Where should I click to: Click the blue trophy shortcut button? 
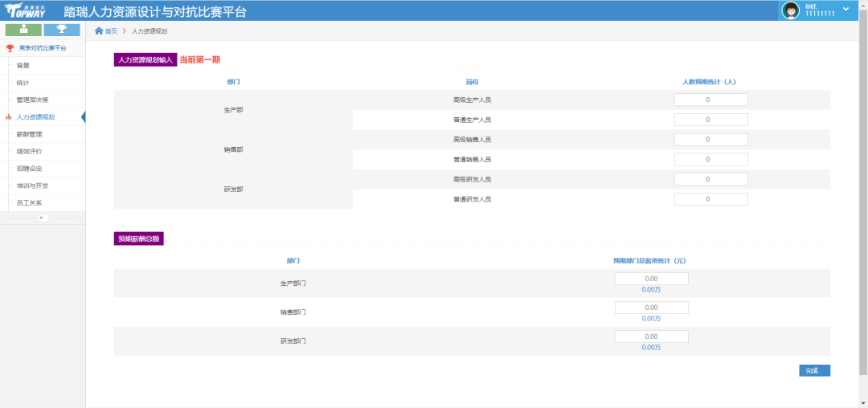point(62,30)
